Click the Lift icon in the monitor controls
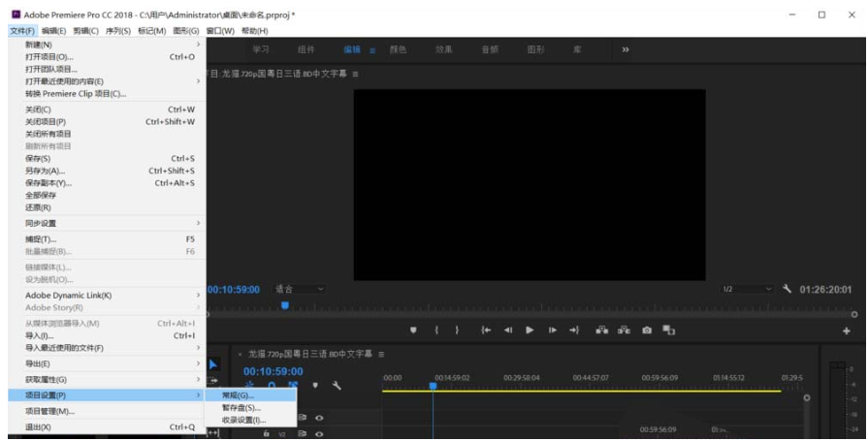 [601, 331]
